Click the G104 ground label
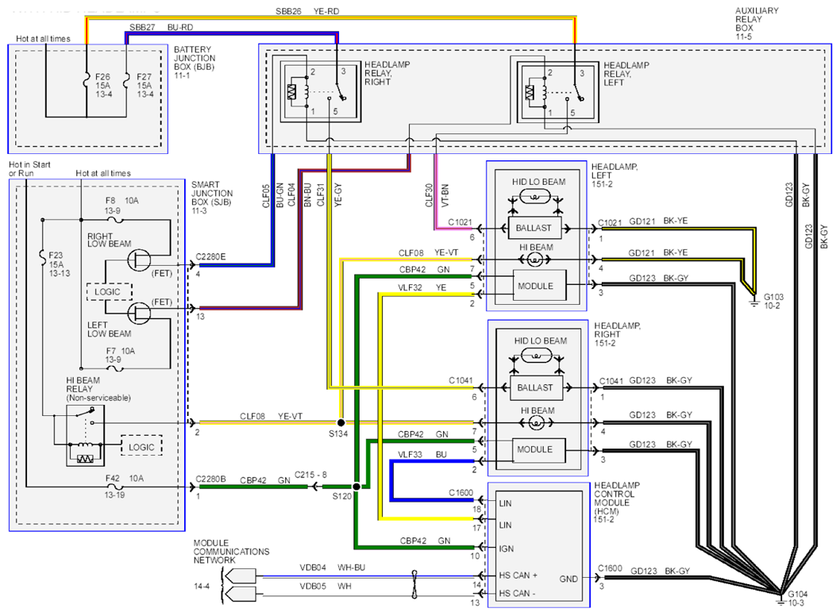 pyautogui.click(x=797, y=599)
